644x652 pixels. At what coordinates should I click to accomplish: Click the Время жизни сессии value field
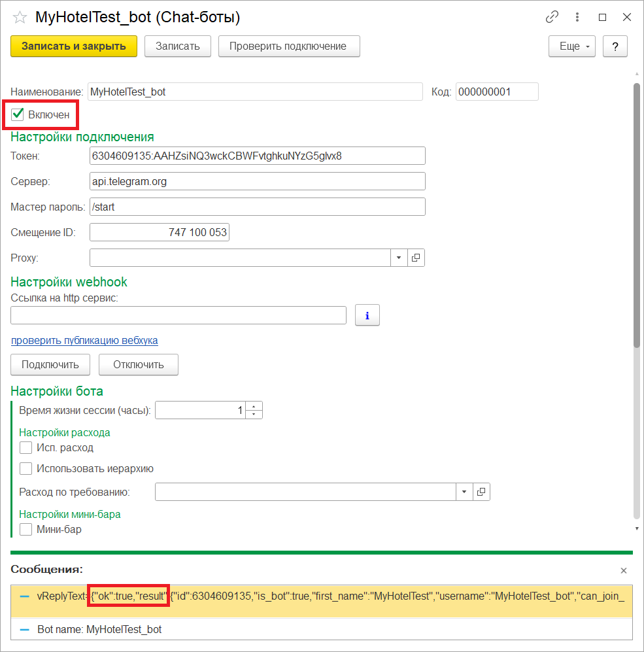(x=201, y=411)
